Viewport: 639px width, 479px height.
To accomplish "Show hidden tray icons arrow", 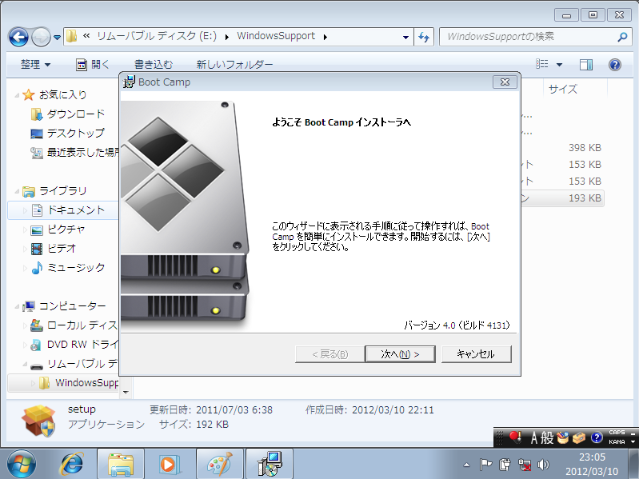I will (467, 465).
